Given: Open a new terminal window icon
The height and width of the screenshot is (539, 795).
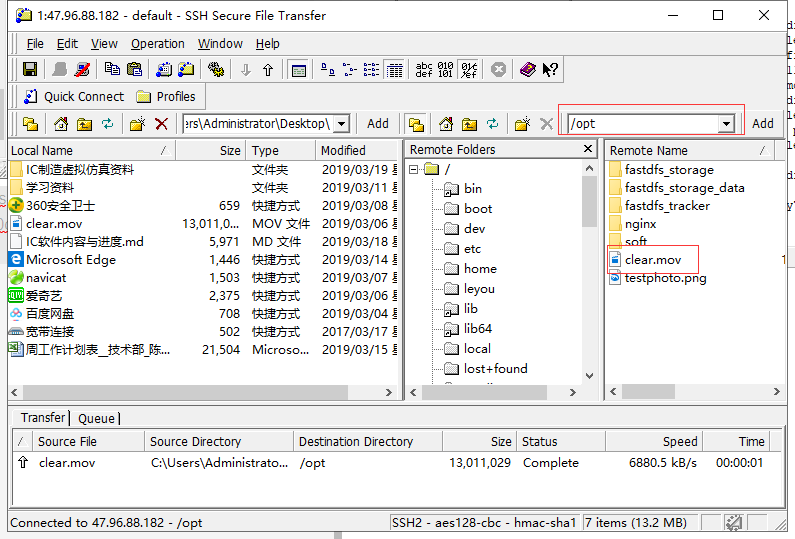Looking at the screenshot, I should tap(164, 69).
